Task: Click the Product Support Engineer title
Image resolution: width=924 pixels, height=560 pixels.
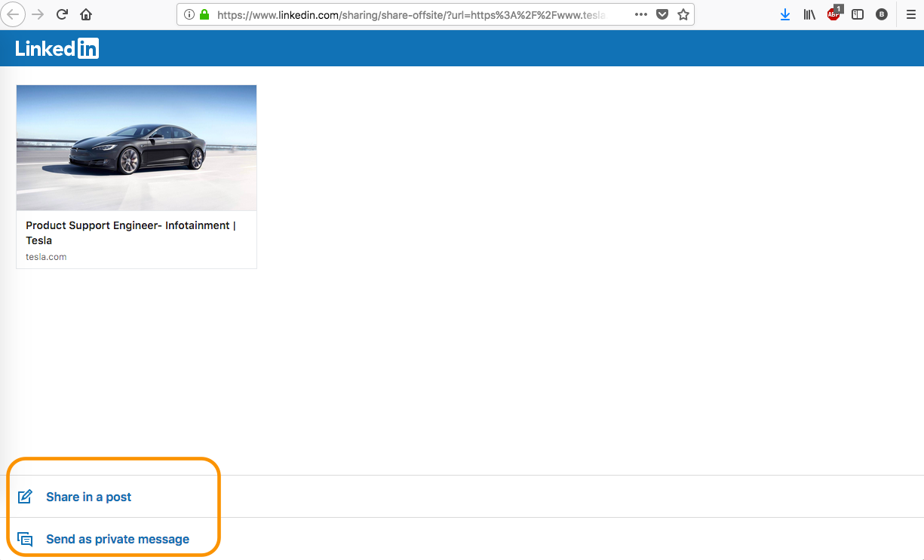Action: click(x=130, y=233)
